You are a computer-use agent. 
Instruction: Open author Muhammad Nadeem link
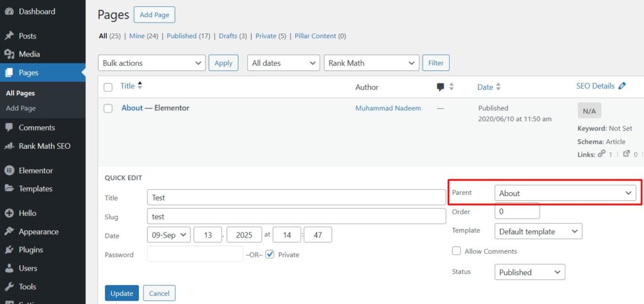pos(388,108)
